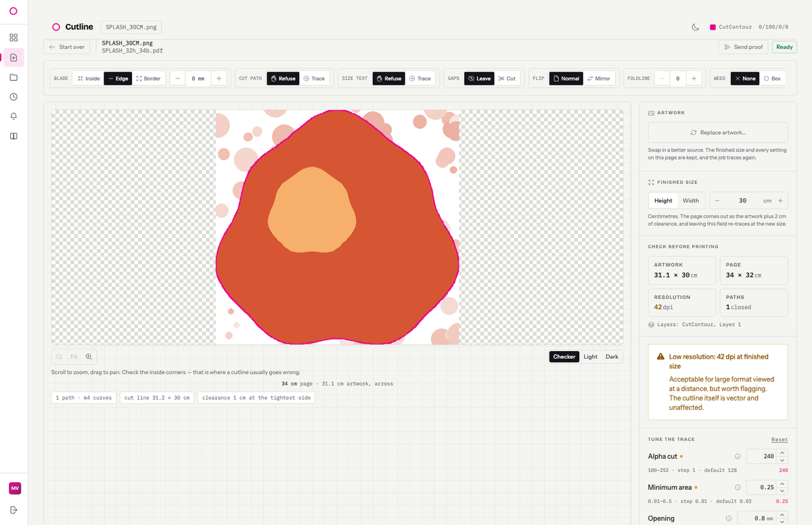812x525 pixels.
Task: Open the folder icon in sidebar
Action: coord(14,77)
